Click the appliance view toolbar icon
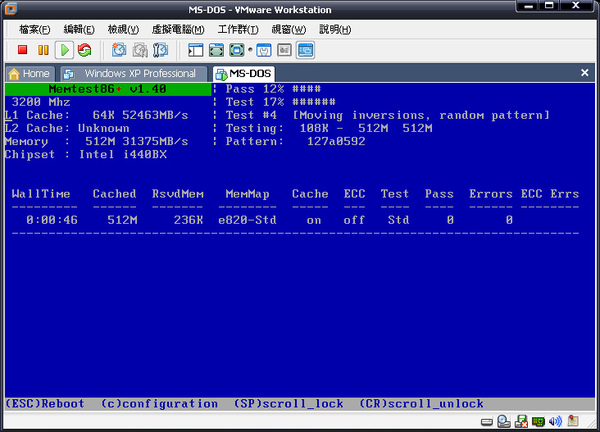The width and height of the screenshot is (600, 432). (284, 50)
